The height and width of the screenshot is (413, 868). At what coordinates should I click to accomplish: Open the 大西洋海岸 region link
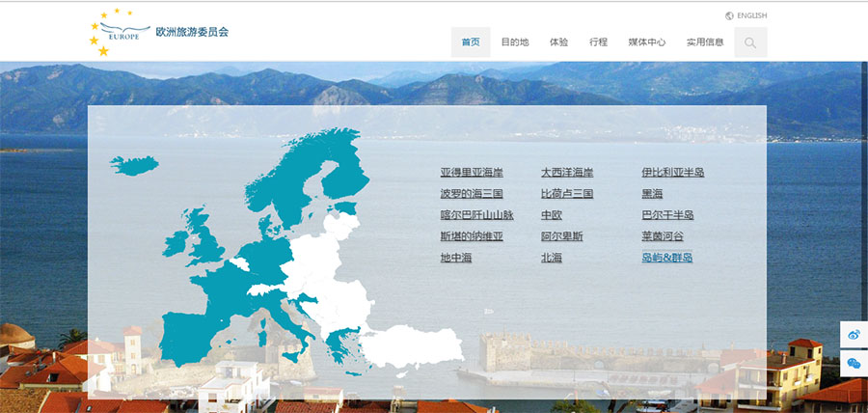567,173
